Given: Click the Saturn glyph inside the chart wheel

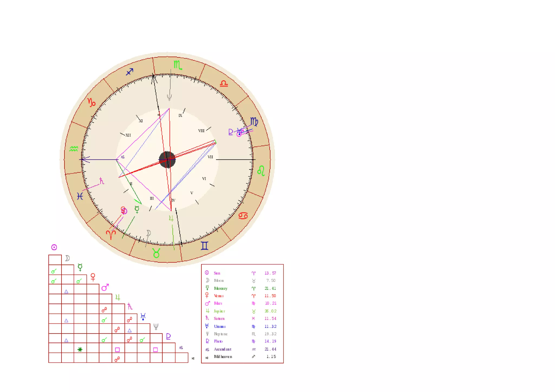Looking at the screenshot, I should 102,181.
